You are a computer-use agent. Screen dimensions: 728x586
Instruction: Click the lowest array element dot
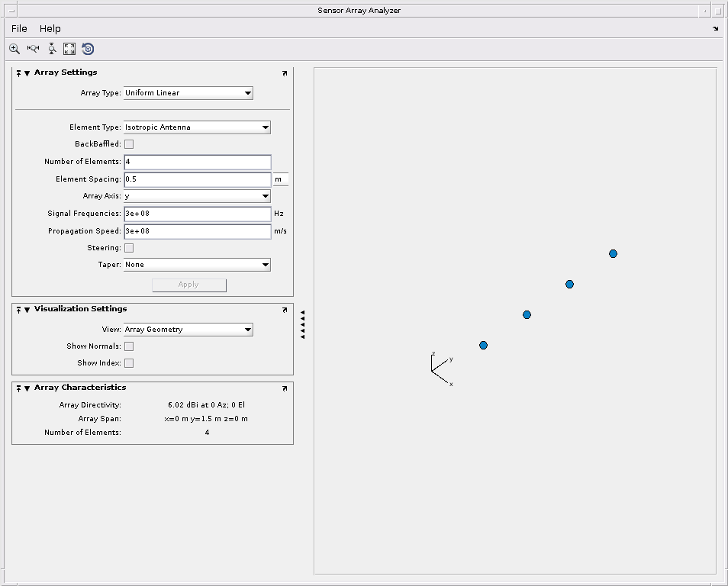(483, 346)
